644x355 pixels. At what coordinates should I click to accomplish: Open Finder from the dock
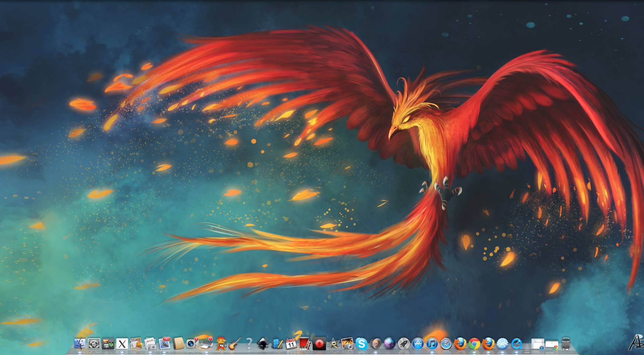tap(79, 344)
